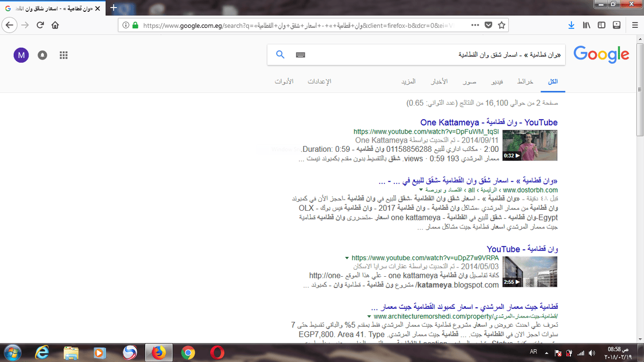Screen dimensions: 644x362
Task: Open Google notifications bell
Action: click(42, 55)
